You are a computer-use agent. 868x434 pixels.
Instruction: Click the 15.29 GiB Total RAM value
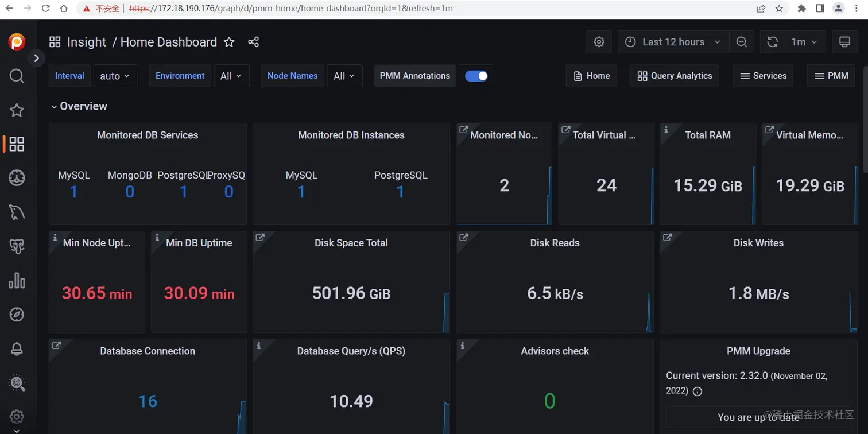(x=708, y=185)
